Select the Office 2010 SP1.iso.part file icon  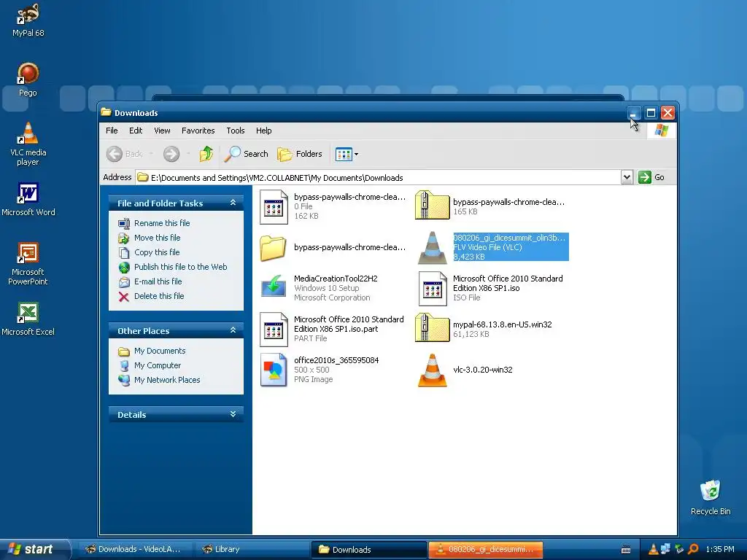(x=274, y=330)
